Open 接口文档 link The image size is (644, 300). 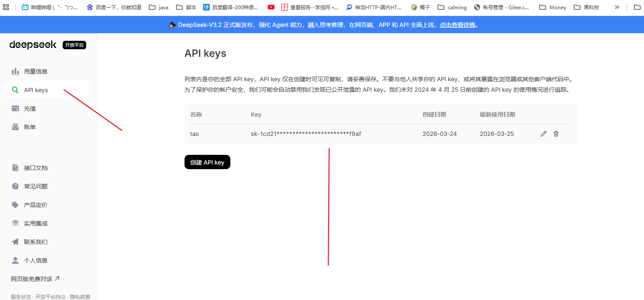48,168
